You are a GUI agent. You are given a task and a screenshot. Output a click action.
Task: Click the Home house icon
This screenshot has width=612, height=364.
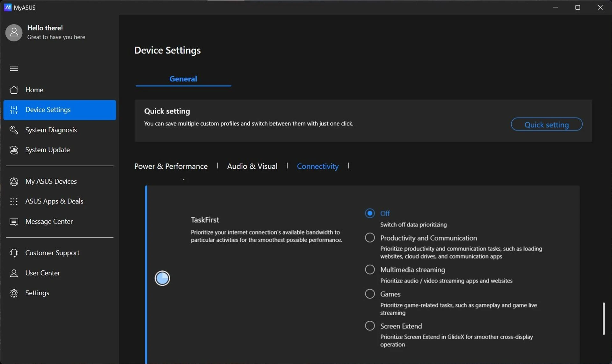pyautogui.click(x=14, y=90)
